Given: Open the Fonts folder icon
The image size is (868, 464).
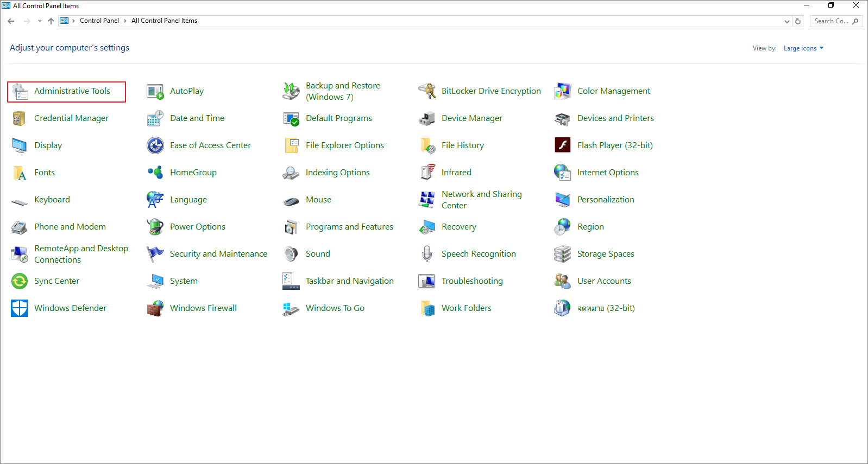Looking at the screenshot, I should pyautogui.click(x=20, y=173).
